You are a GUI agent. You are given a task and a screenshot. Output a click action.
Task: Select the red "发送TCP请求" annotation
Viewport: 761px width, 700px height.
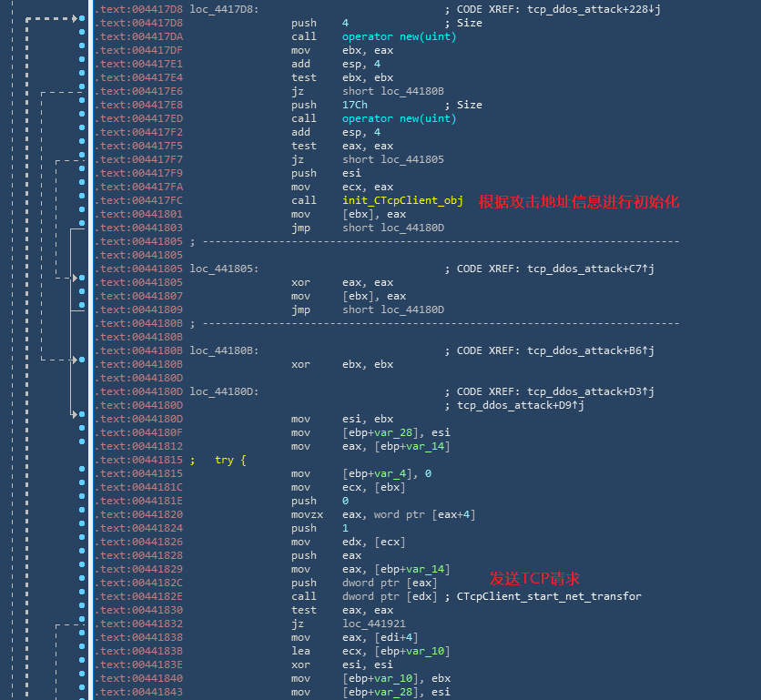(534, 578)
